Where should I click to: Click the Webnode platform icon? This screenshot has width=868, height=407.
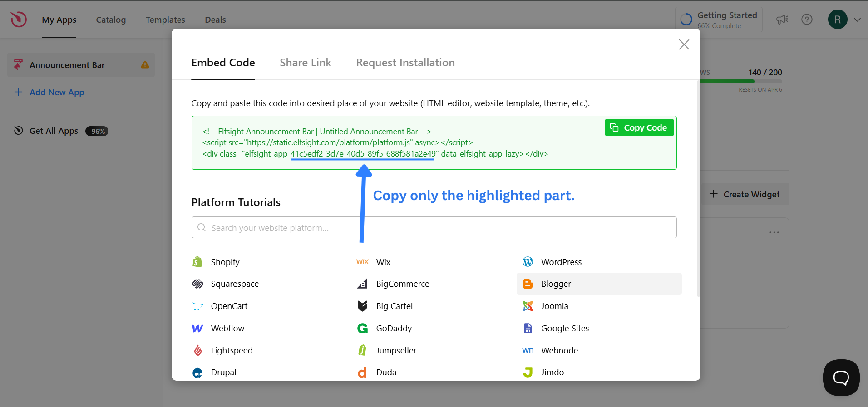pyautogui.click(x=528, y=350)
